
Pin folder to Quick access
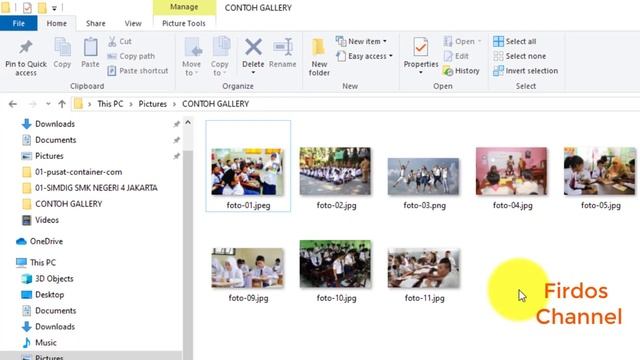click(26, 58)
